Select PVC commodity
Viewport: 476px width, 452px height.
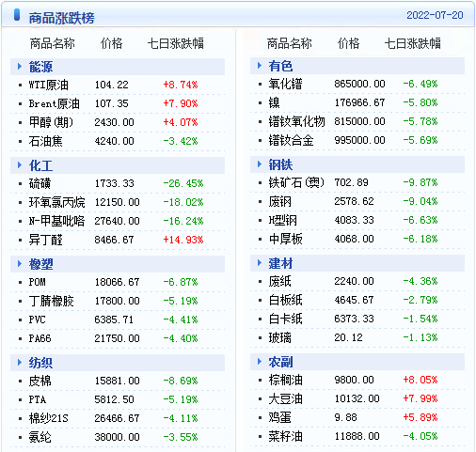(38, 320)
